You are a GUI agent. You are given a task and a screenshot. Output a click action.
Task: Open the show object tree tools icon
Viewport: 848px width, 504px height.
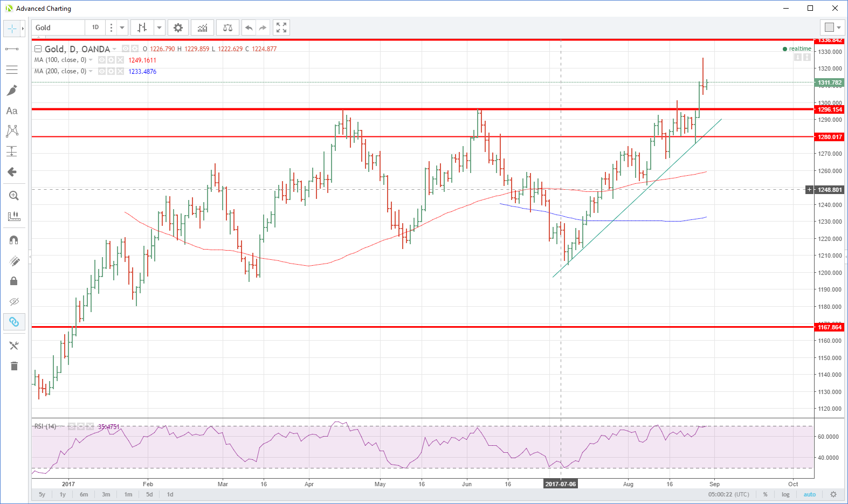[x=14, y=346]
